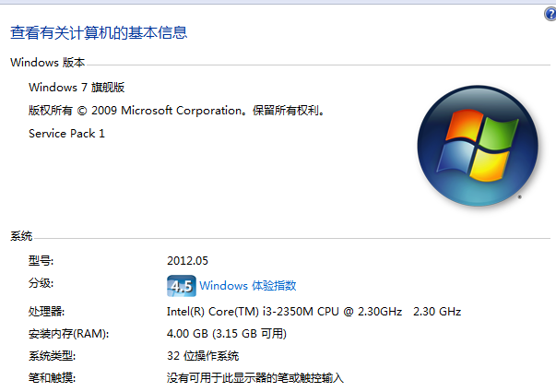This screenshot has width=556, height=392.
Task: Open help via the blue question mark icon
Action: [550, 14]
